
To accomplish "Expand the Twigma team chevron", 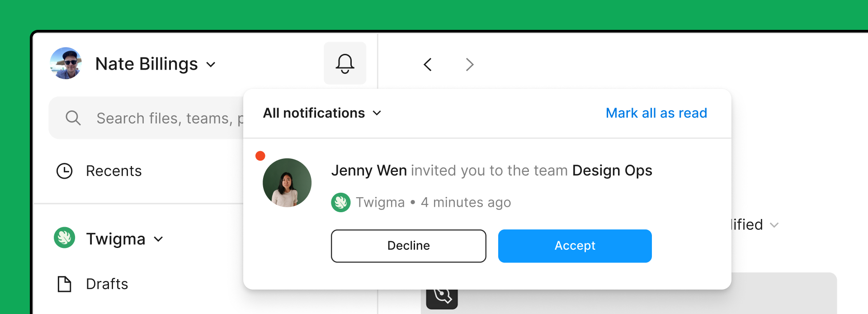I will (158, 239).
